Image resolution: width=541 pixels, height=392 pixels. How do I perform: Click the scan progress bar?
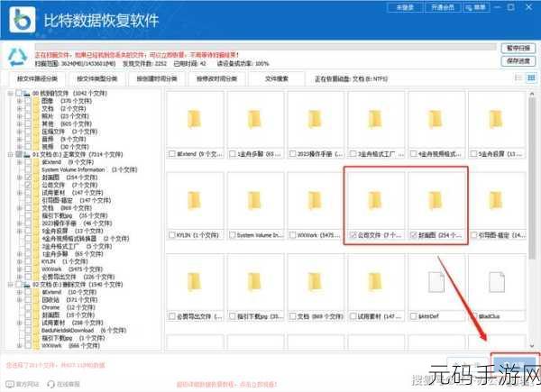point(265,47)
